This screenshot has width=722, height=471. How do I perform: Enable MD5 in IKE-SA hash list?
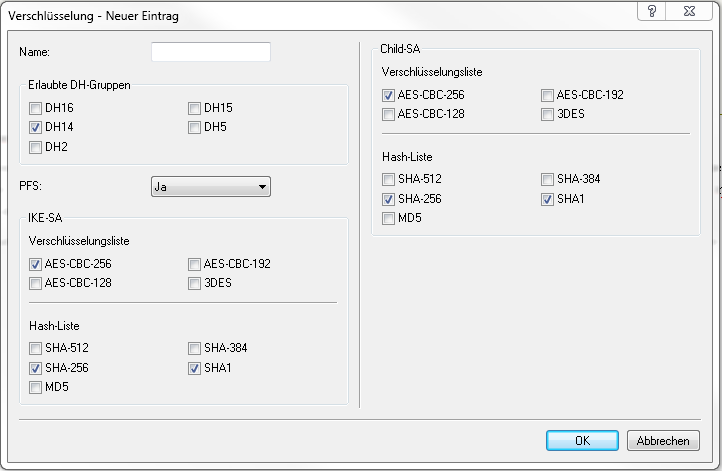pyautogui.click(x=37, y=387)
